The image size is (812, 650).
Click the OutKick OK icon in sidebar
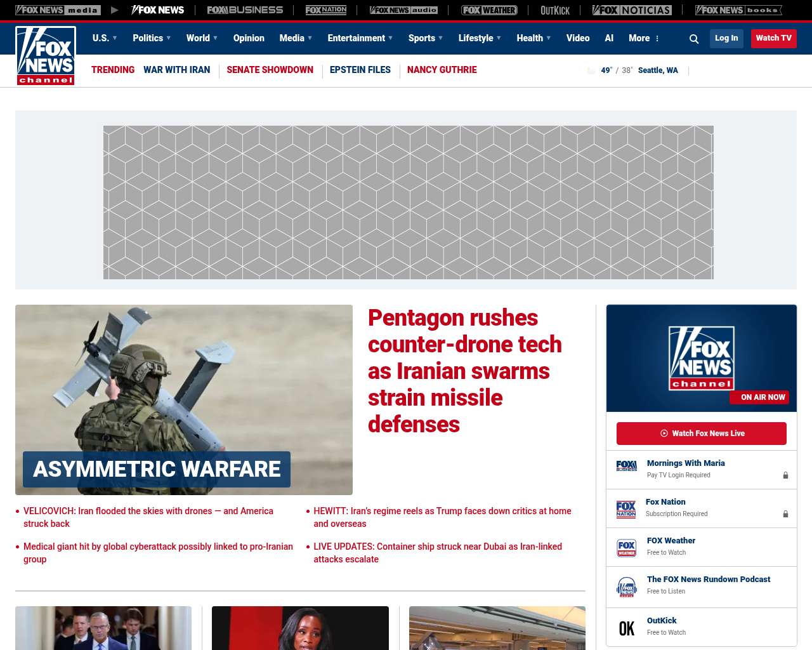[x=627, y=628]
